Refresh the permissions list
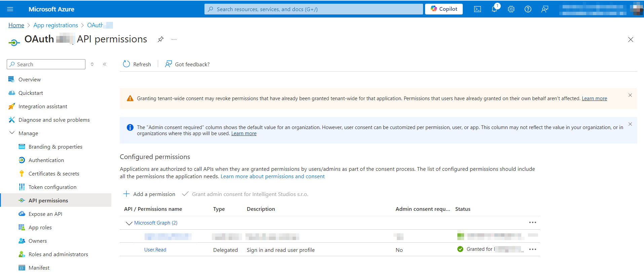644x273 pixels. [137, 64]
